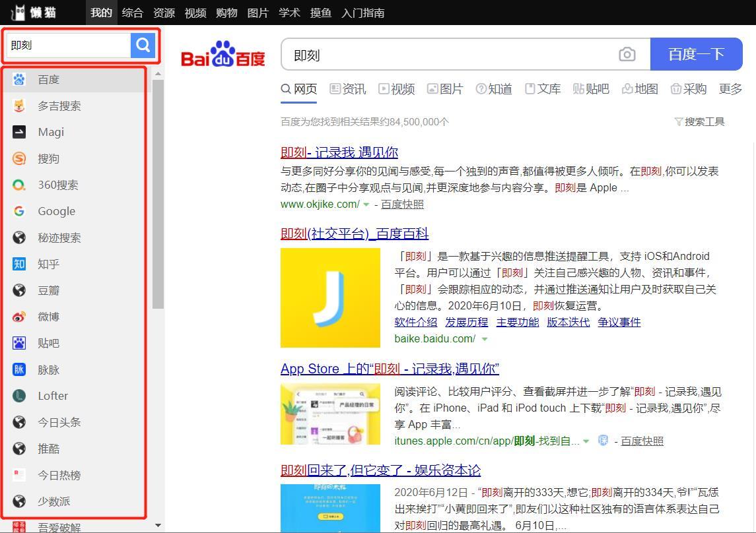
Task: Open 百度快照 for itunes.apple.com result
Action: coord(642,441)
